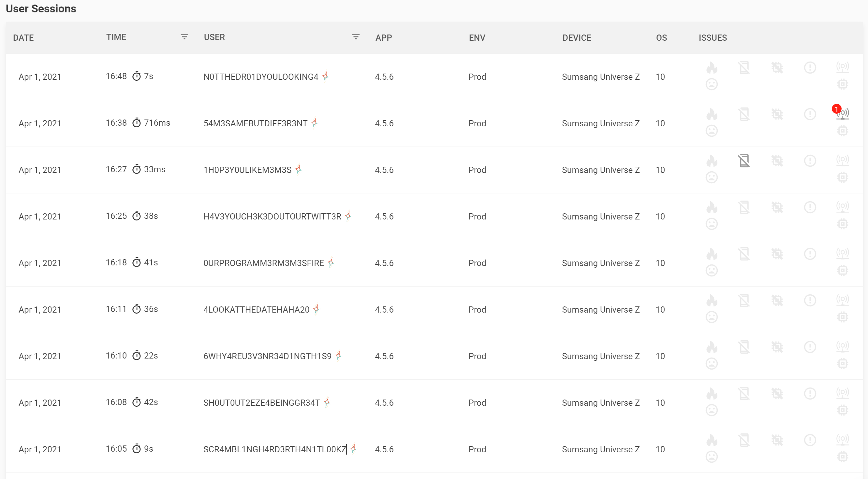The image size is (868, 479).
Task: Click the star icon next to N0TTHEDR01DYOULOOKING4
Action: click(x=325, y=77)
